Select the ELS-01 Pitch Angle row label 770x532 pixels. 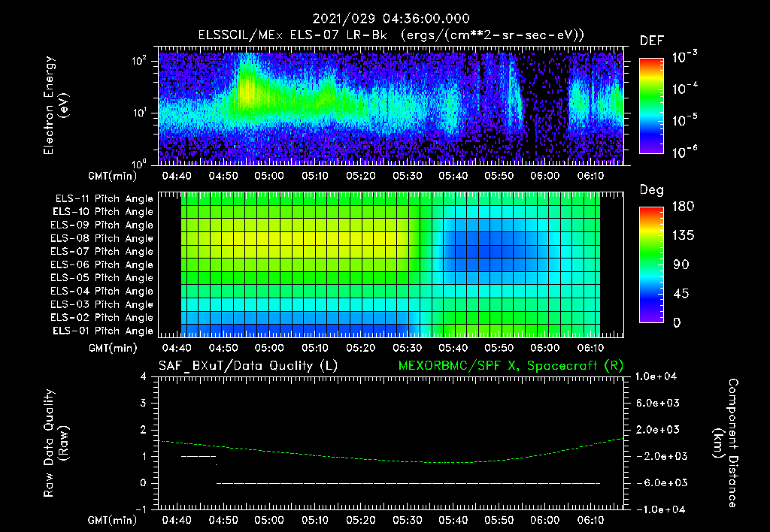tap(103, 331)
